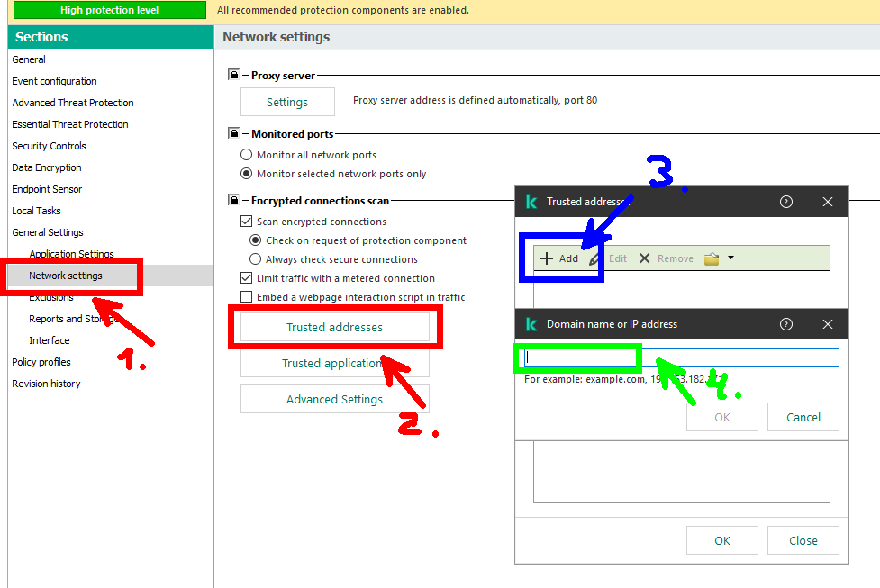Open Local Tasks section
This screenshot has width=880, height=588.
pyautogui.click(x=37, y=211)
